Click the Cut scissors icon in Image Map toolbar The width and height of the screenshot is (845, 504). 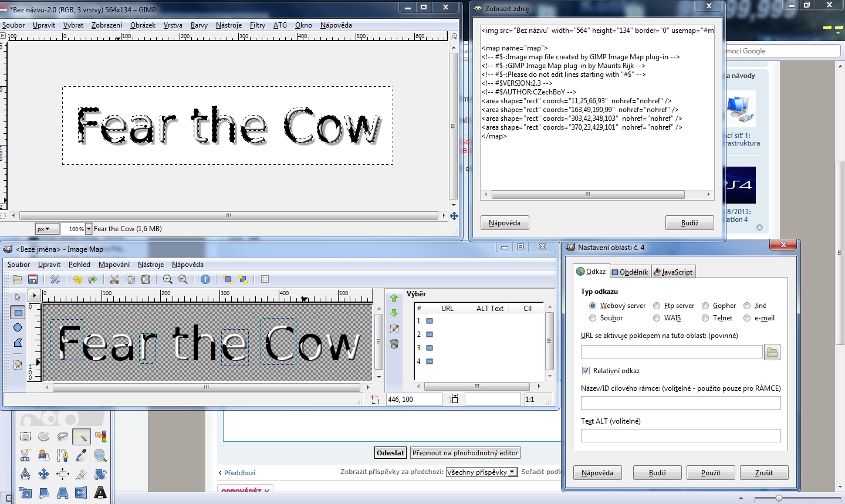click(114, 279)
